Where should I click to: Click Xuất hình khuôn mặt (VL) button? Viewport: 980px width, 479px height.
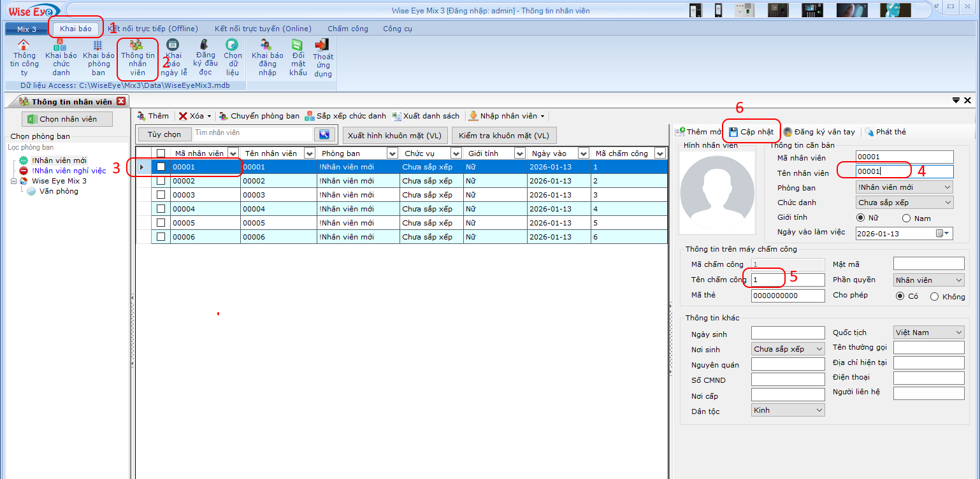(x=394, y=136)
